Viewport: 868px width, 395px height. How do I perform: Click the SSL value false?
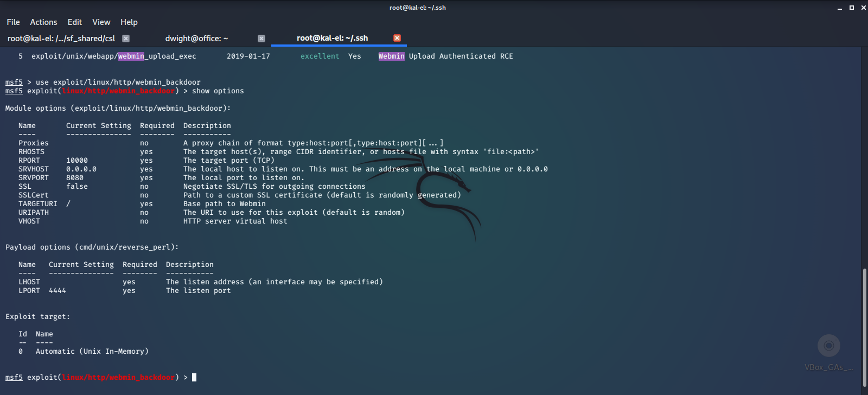tap(77, 187)
